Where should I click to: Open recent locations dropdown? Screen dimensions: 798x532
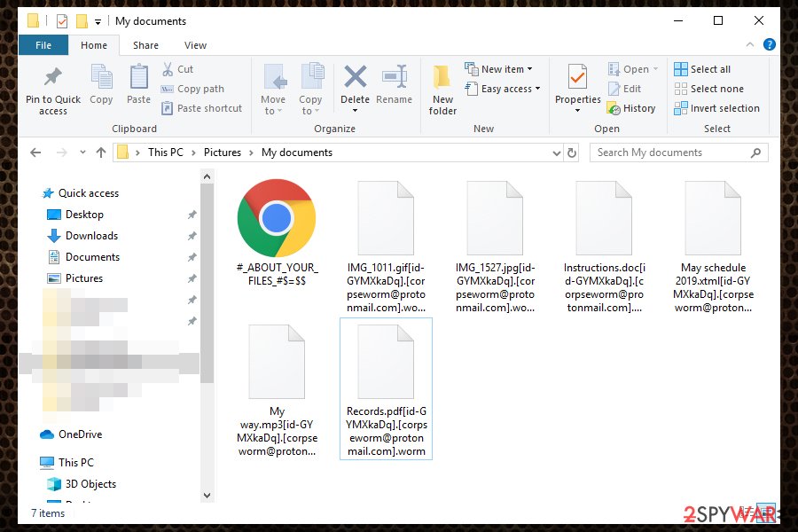[82, 153]
